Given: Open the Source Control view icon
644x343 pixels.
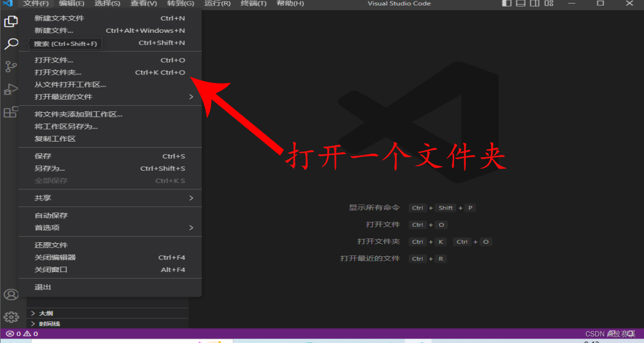Looking at the screenshot, I should pyautogui.click(x=11, y=66).
